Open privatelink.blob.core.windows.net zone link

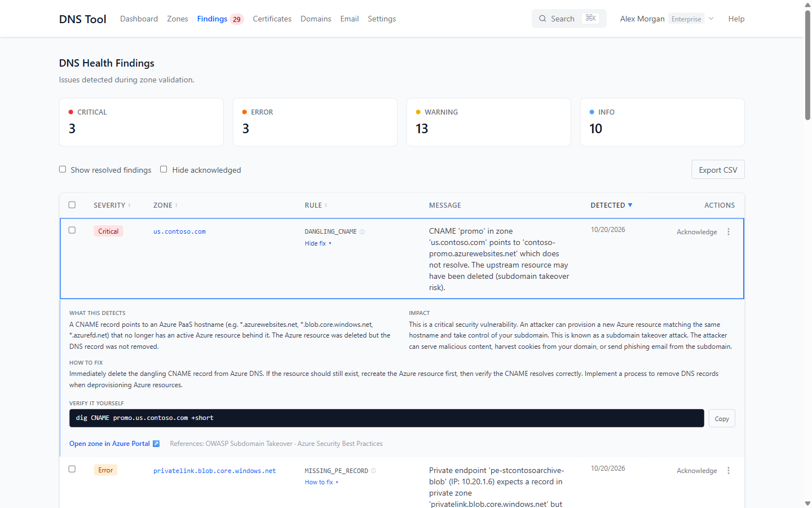pos(215,471)
